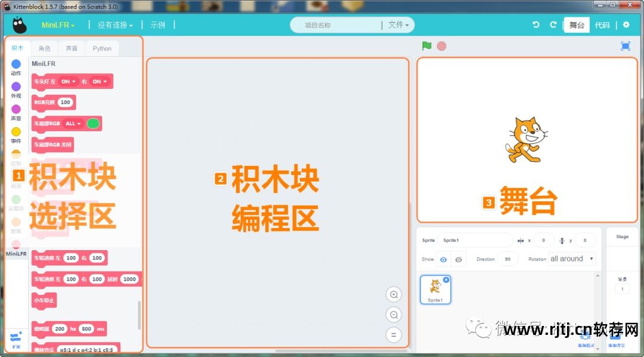Open the Rotation all around dropdown
644x357 pixels.
point(572,258)
